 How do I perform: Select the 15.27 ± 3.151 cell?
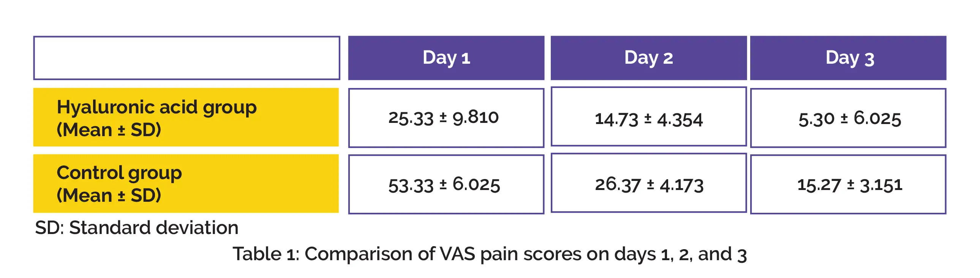(x=849, y=185)
